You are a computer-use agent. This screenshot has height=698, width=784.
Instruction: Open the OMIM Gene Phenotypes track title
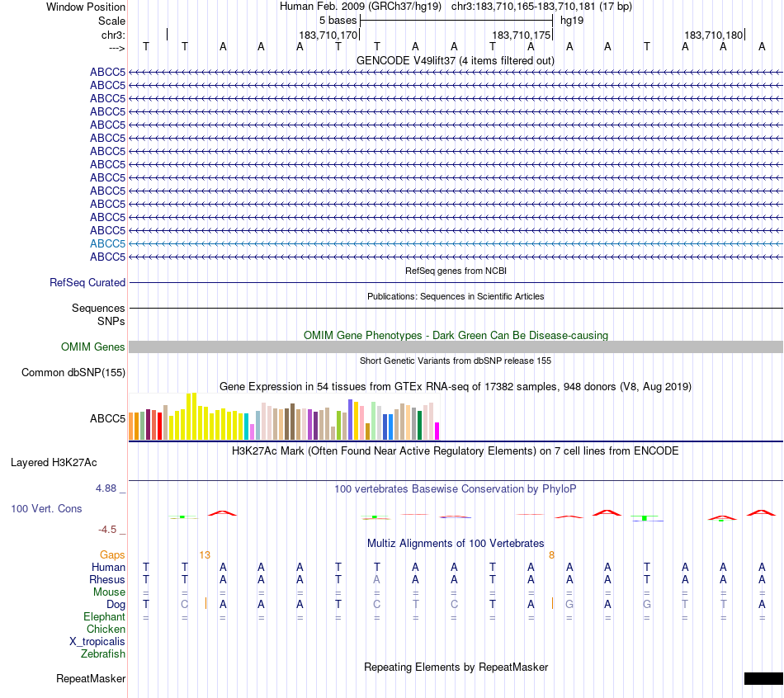click(x=456, y=336)
